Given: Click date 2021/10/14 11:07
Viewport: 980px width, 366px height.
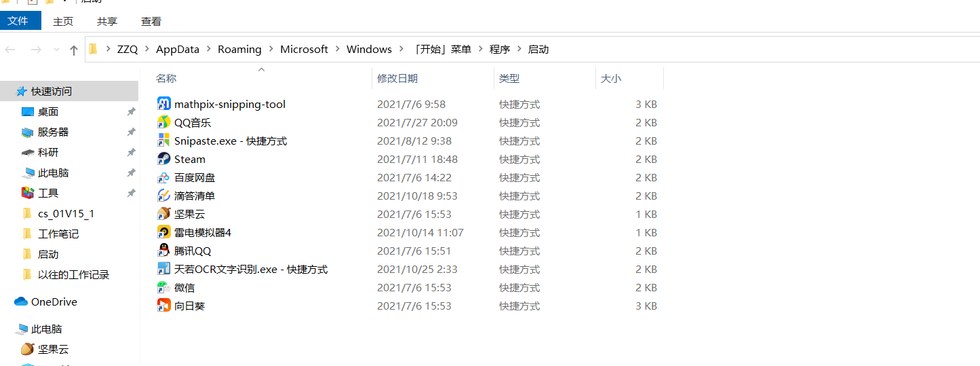Looking at the screenshot, I should click(x=420, y=232).
